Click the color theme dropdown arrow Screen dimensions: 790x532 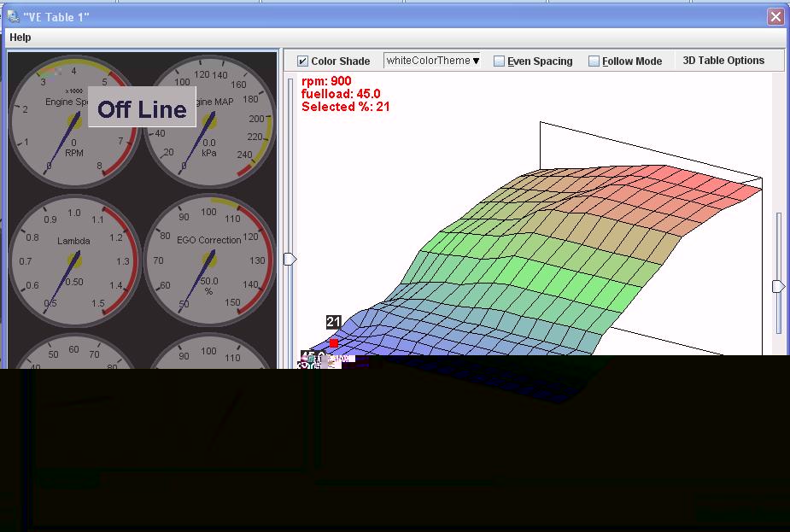click(x=476, y=61)
